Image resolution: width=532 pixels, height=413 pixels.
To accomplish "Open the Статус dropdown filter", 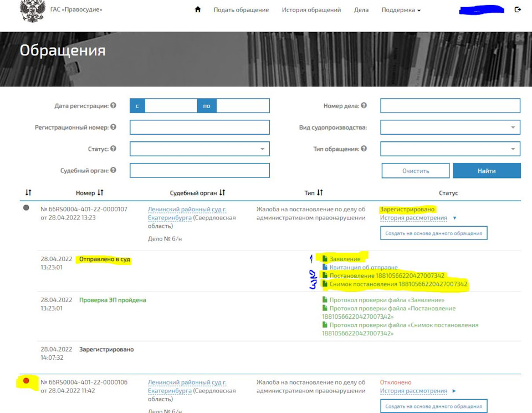I will click(x=199, y=149).
